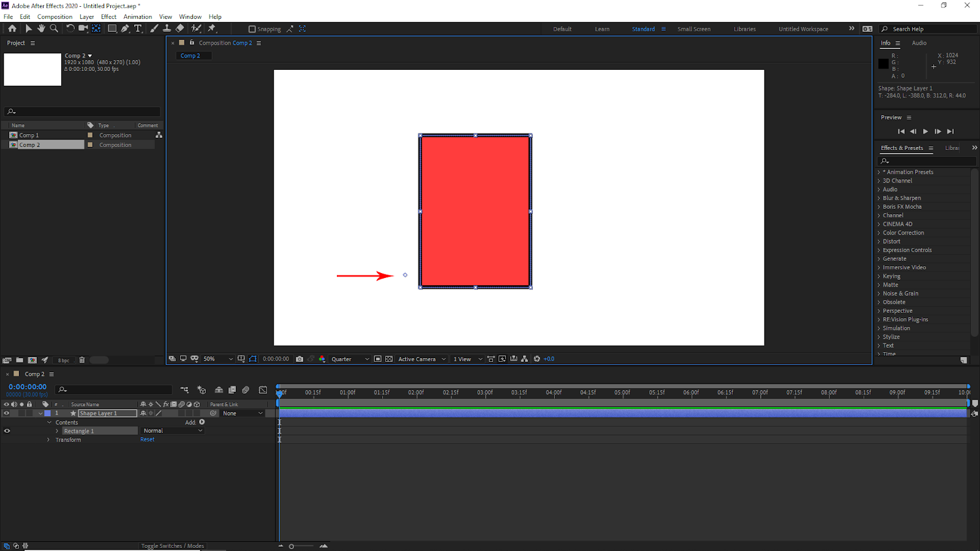Open the Graph Editor in timeline
This screenshot has width=980, height=551.
tap(263, 390)
